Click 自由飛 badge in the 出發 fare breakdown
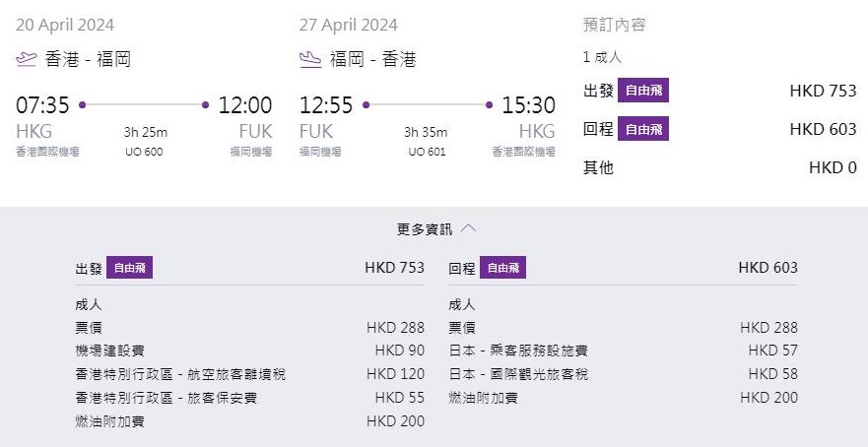The width and height of the screenshot is (868, 447). [x=129, y=268]
